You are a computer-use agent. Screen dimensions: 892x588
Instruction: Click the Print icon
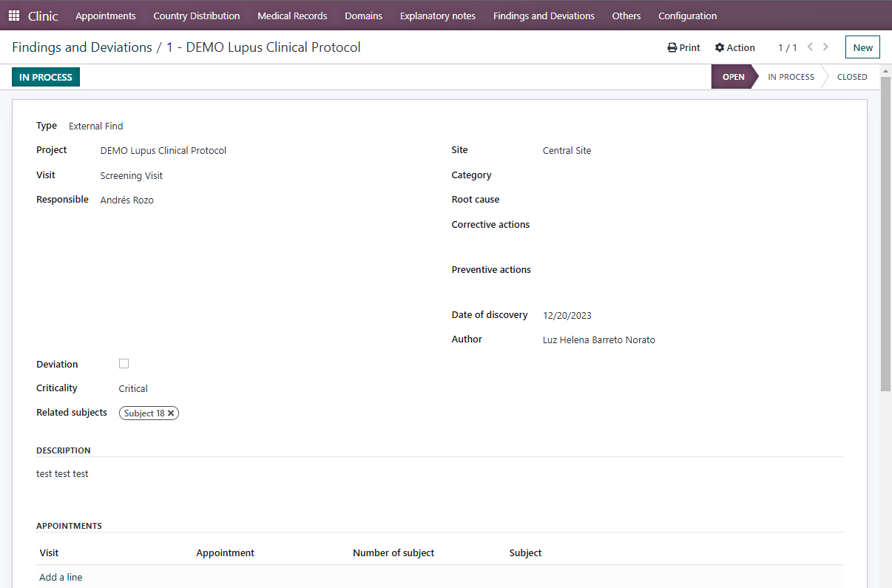(683, 47)
